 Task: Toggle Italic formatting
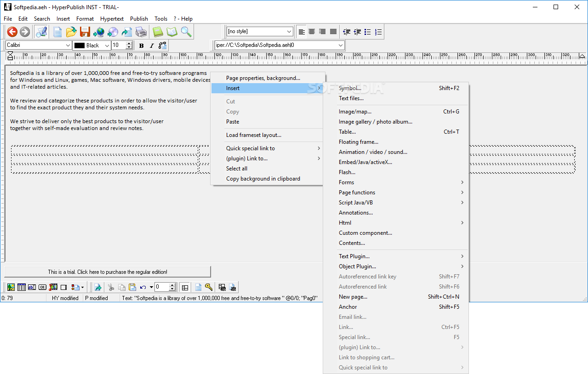(x=152, y=45)
